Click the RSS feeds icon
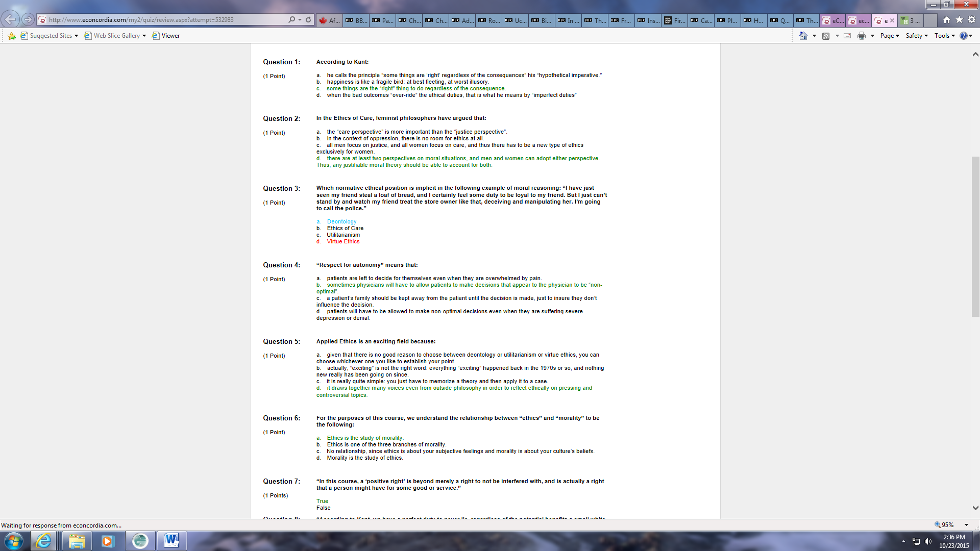This screenshot has height=551, width=980. (x=826, y=36)
